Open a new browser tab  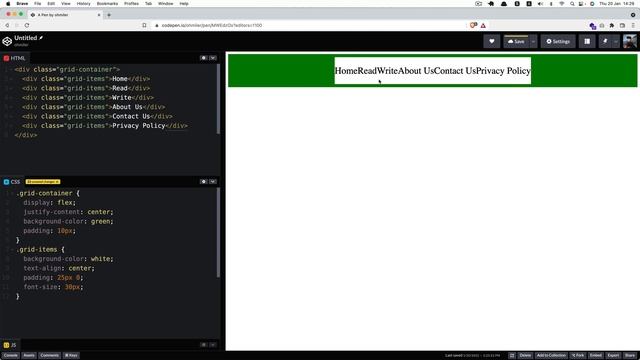click(x=109, y=15)
